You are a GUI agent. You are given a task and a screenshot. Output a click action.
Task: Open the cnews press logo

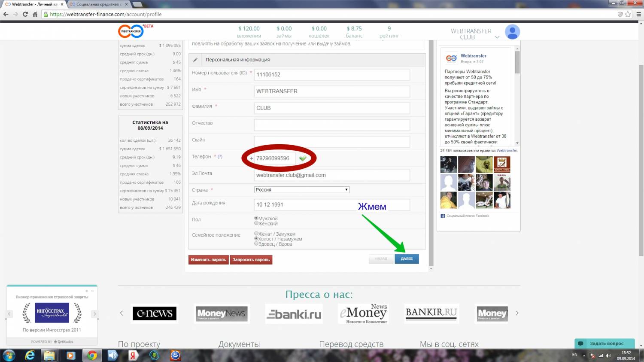click(155, 313)
